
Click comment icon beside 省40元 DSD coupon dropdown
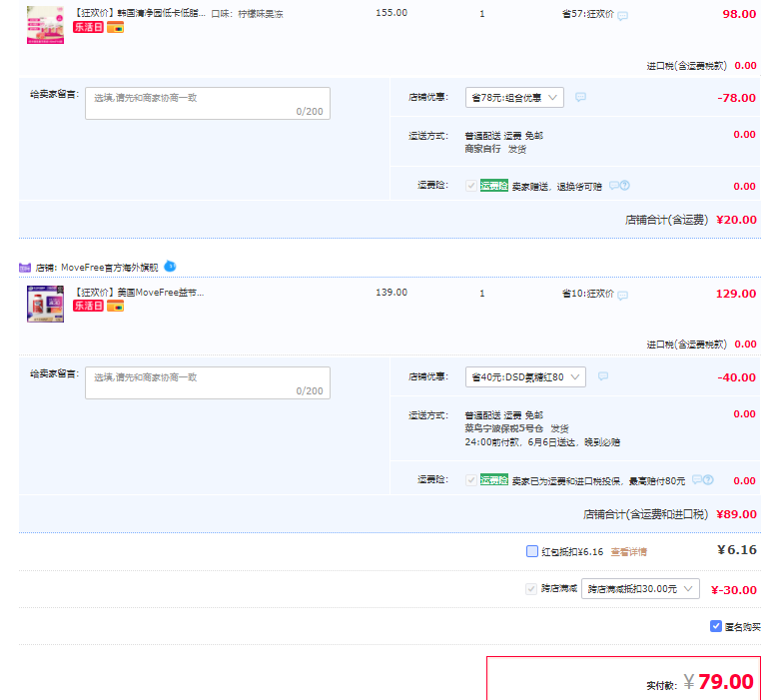tap(602, 376)
